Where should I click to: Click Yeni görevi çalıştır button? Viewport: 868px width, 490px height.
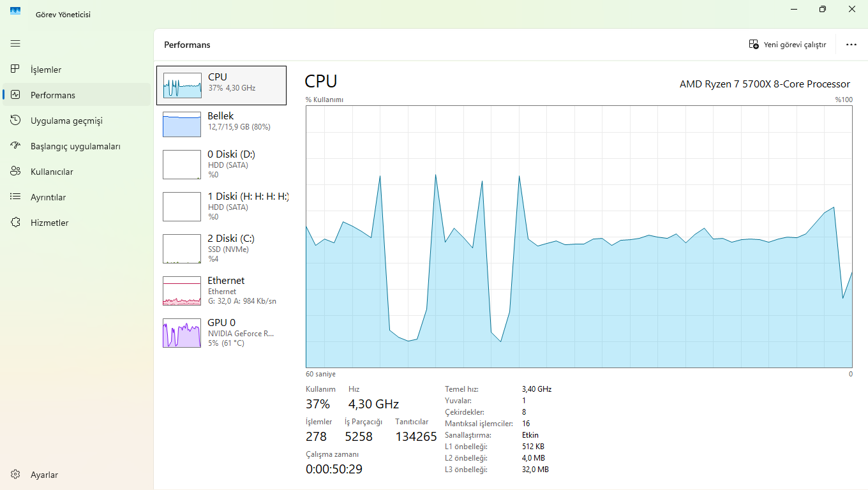(788, 45)
